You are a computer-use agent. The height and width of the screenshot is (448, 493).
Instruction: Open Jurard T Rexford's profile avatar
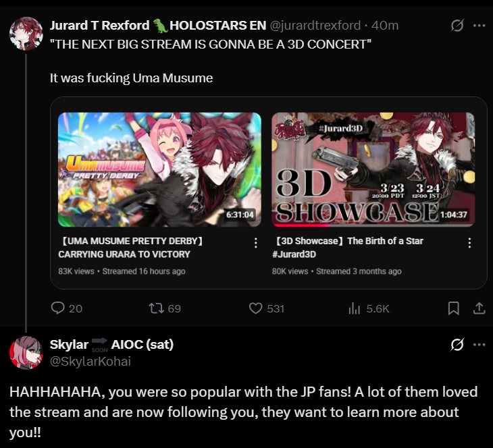click(x=26, y=34)
